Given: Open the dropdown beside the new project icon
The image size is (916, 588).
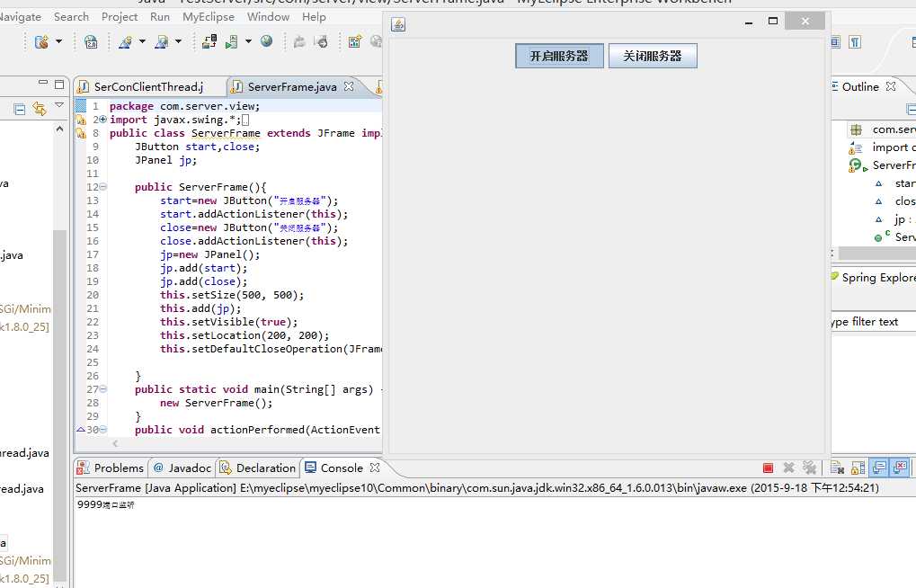Looking at the screenshot, I should (x=58, y=41).
